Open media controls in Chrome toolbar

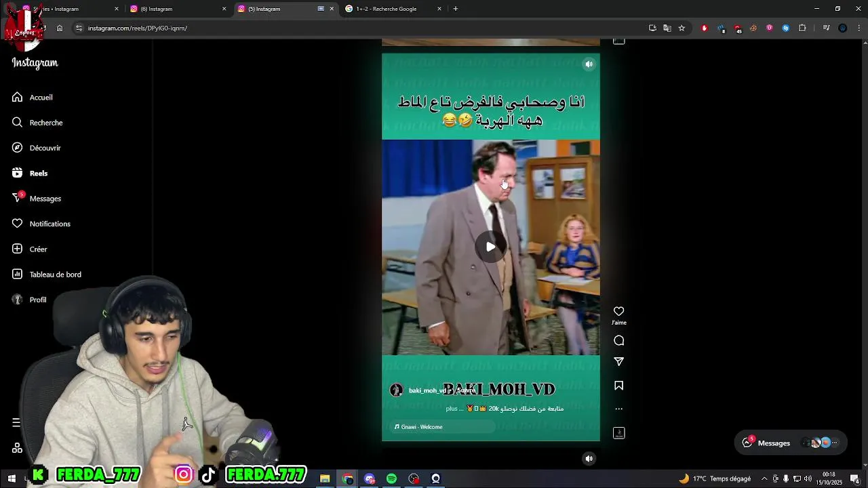point(826,28)
